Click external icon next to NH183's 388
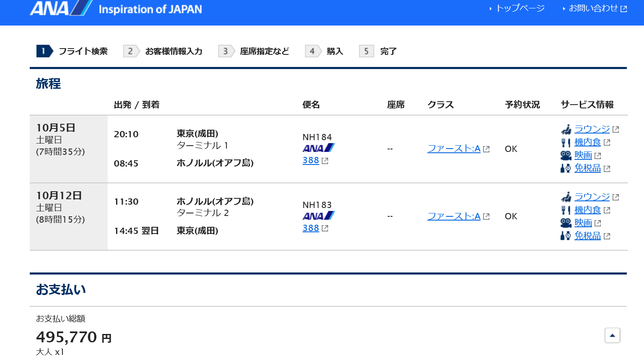The height and width of the screenshot is (362, 644). [x=325, y=228]
